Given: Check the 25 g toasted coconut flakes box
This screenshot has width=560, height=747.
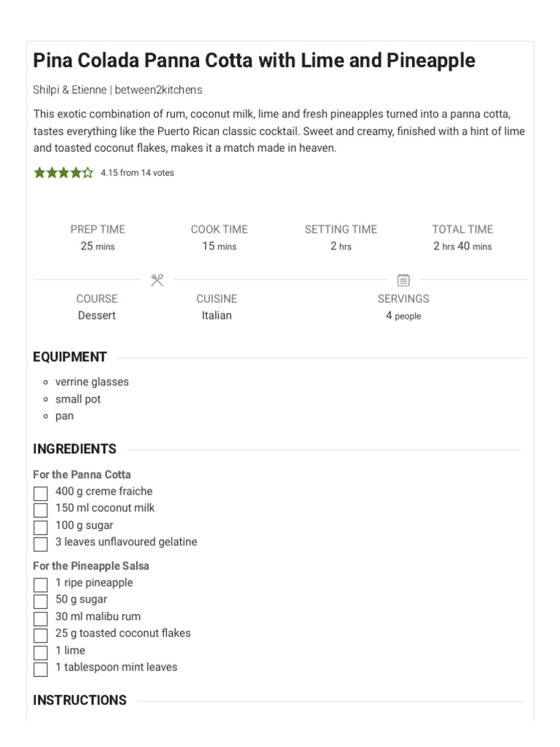Looking at the screenshot, I should [41, 635].
